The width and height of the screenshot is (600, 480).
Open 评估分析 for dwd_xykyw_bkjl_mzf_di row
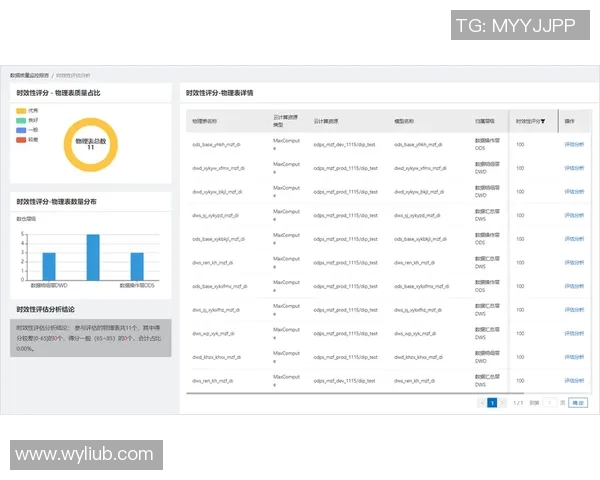575,191
